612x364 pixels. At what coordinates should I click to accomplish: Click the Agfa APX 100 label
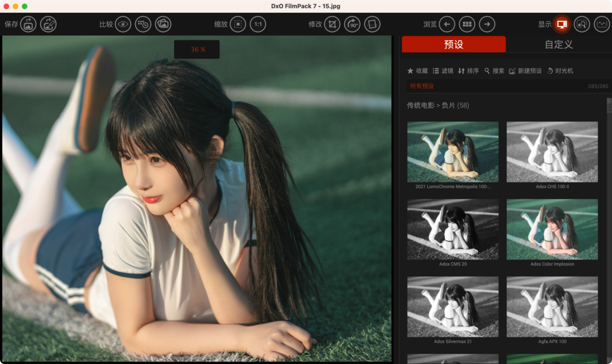[x=552, y=342]
